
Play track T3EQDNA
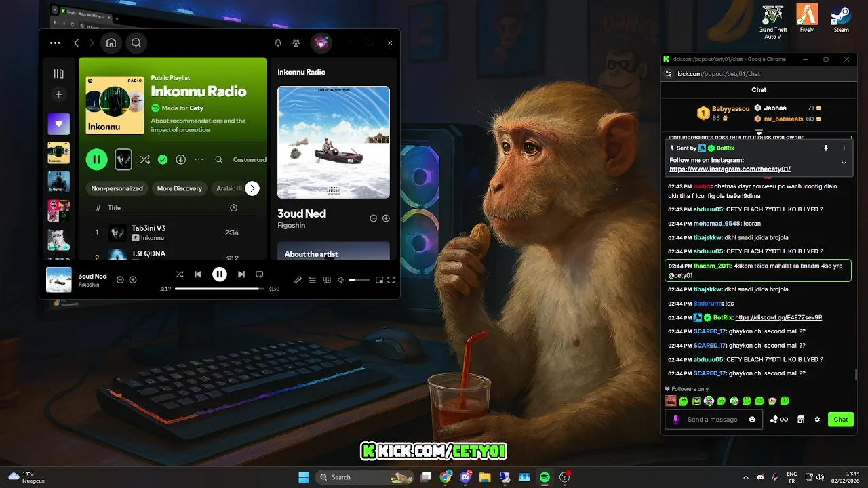pyautogui.click(x=149, y=253)
